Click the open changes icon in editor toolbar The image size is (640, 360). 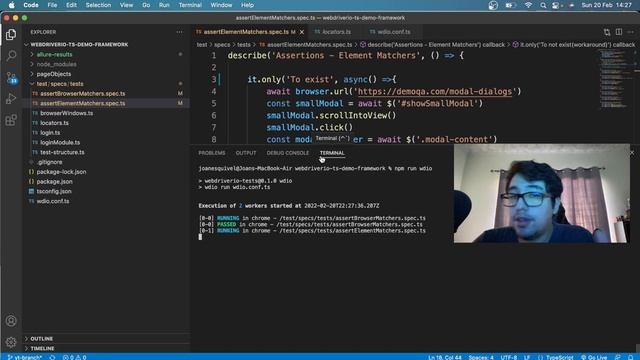point(607,32)
